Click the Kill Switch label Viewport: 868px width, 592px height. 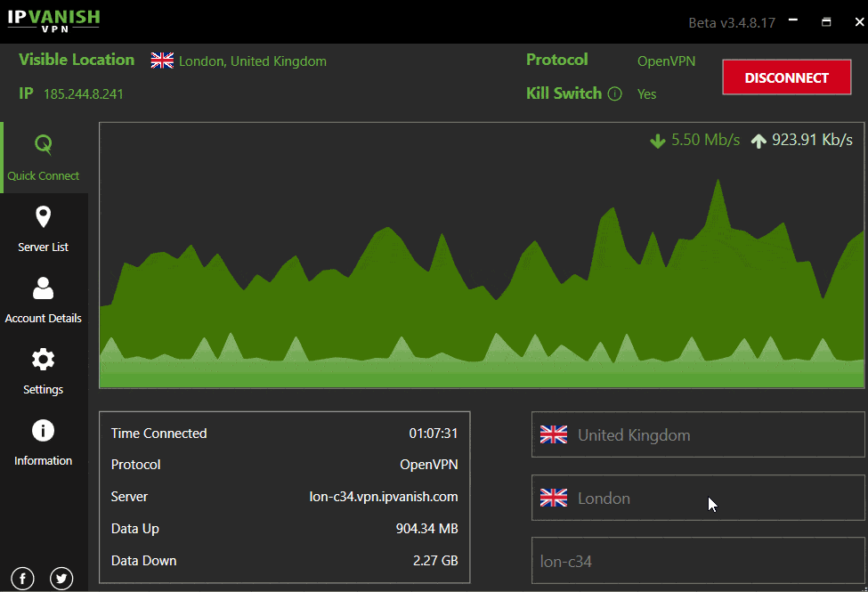564,93
